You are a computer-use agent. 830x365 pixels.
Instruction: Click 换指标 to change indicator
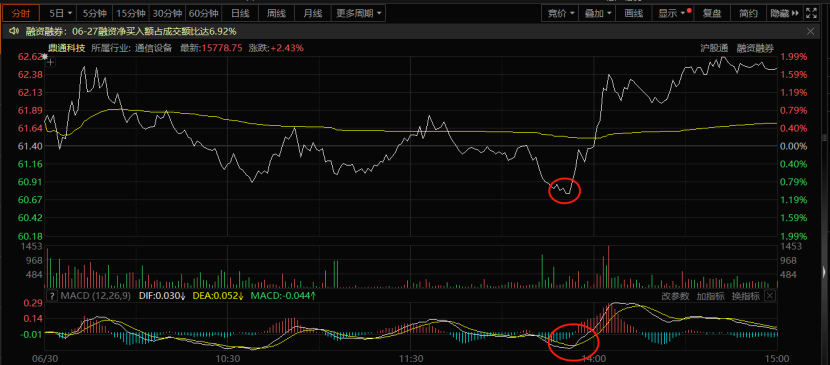(x=745, y=296)
